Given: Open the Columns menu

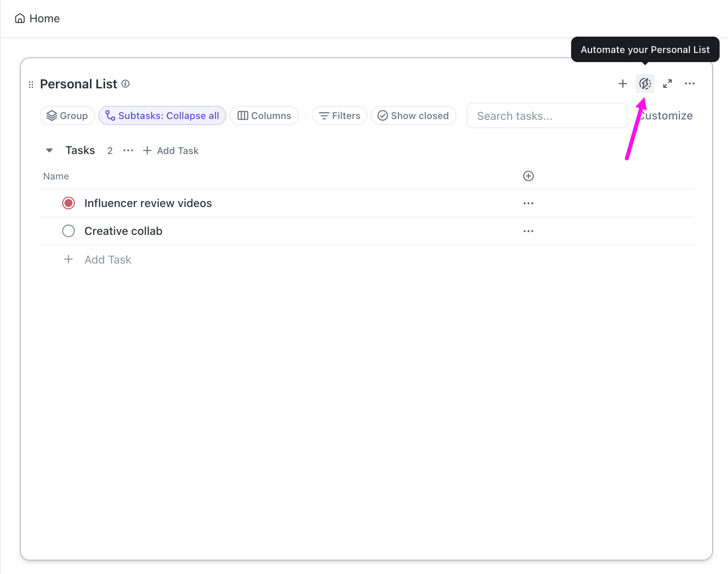Looking at the screenshot, I should 264,116.
